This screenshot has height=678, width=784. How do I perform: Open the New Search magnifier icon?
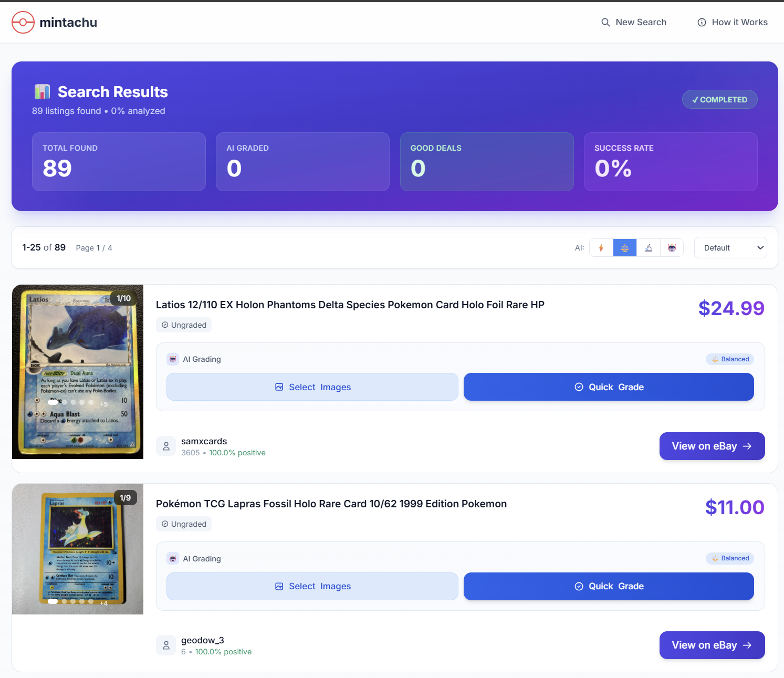605,22
